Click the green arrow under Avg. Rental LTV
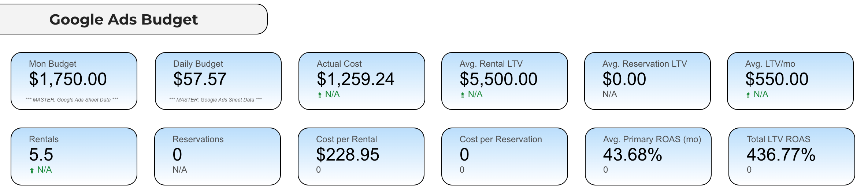Image resolution: width=868 pixels, height=195 pixels. click(x=463, y=95)
